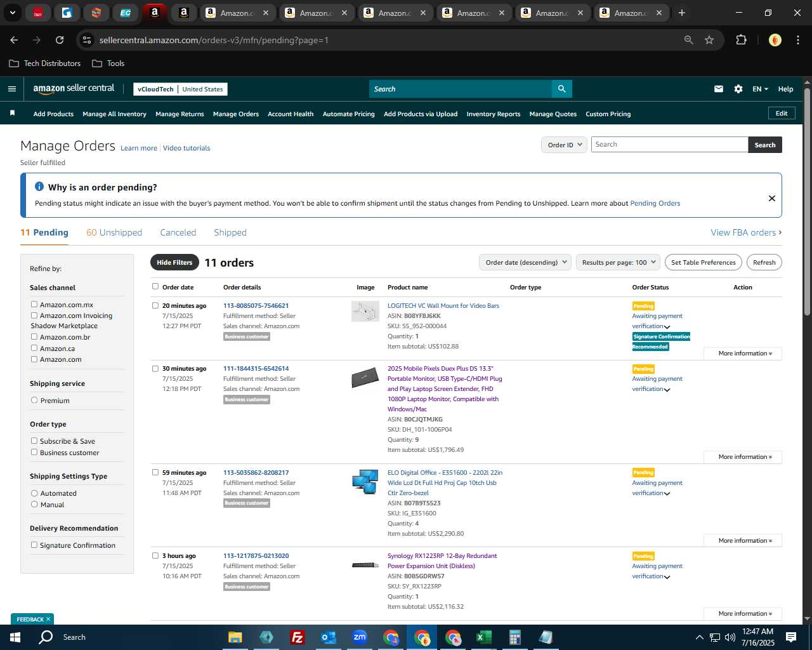Tick the select-all orders checkbox in header
The width and height of the screenshot is (812, 650).
(x=155, y=286)
